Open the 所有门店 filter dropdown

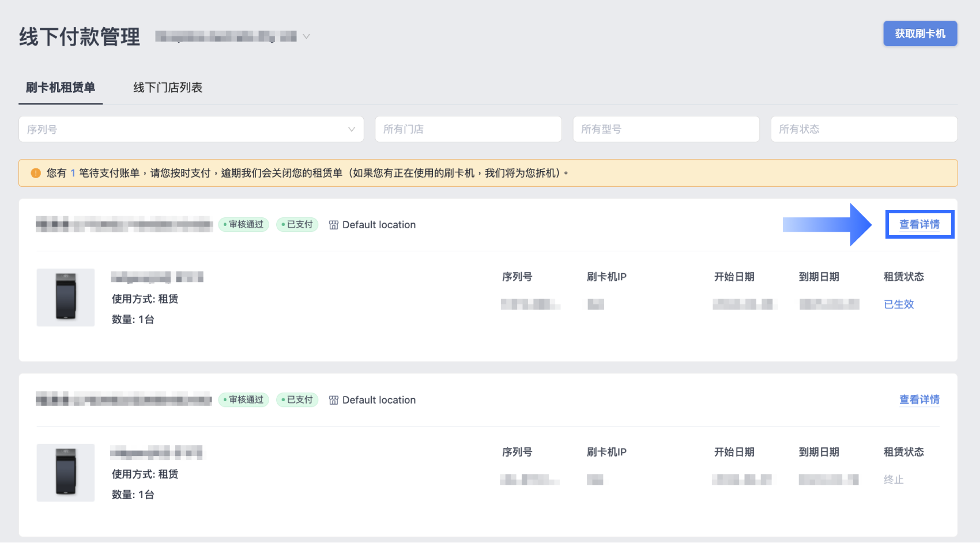point(468,129)
